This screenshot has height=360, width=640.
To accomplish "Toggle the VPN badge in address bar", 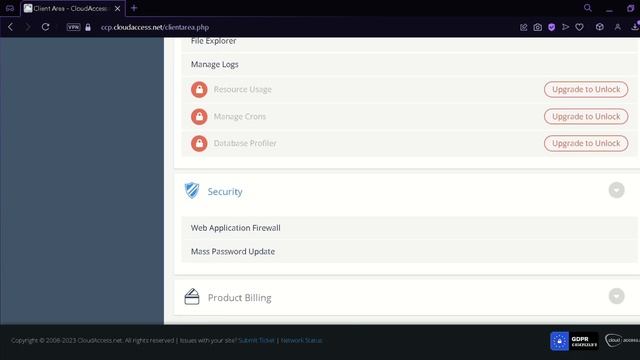I will [73, 27].
